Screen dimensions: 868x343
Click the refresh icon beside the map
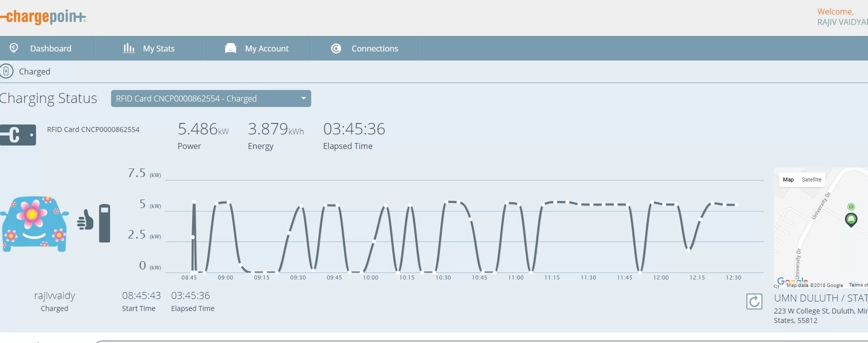point(754,301)
